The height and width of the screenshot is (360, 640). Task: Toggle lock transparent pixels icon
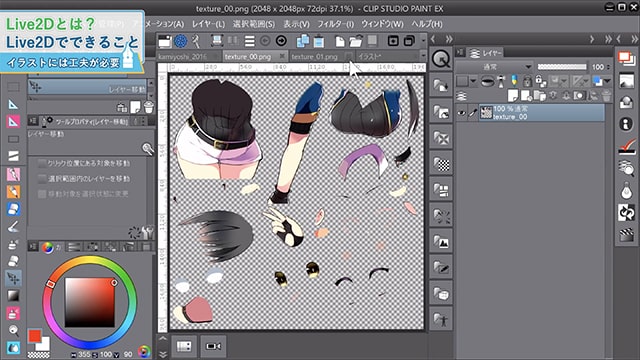coord(541,81)
